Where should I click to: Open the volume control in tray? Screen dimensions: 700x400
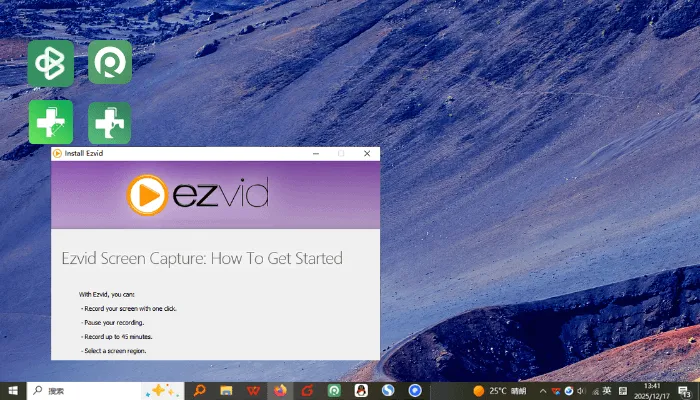point(582,392)
